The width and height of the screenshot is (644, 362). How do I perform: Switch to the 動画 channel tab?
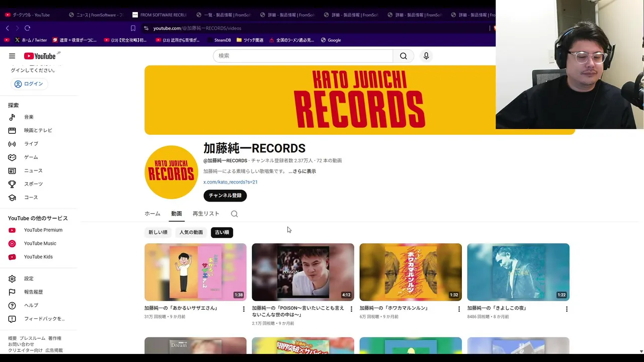click(177, 214)
